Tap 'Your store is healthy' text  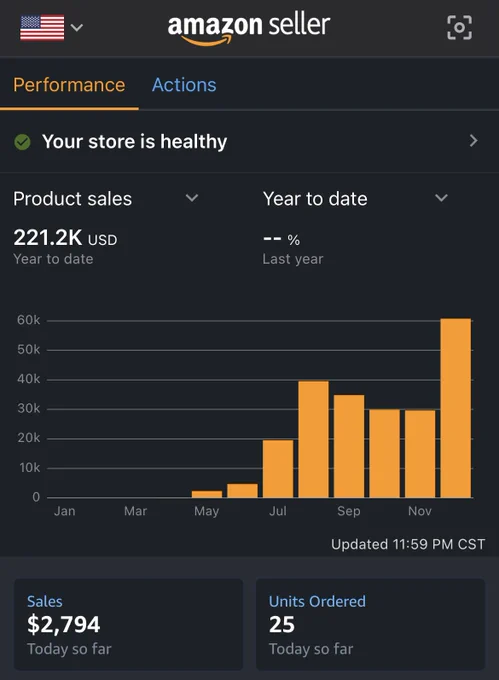click(x=134, y=142)
